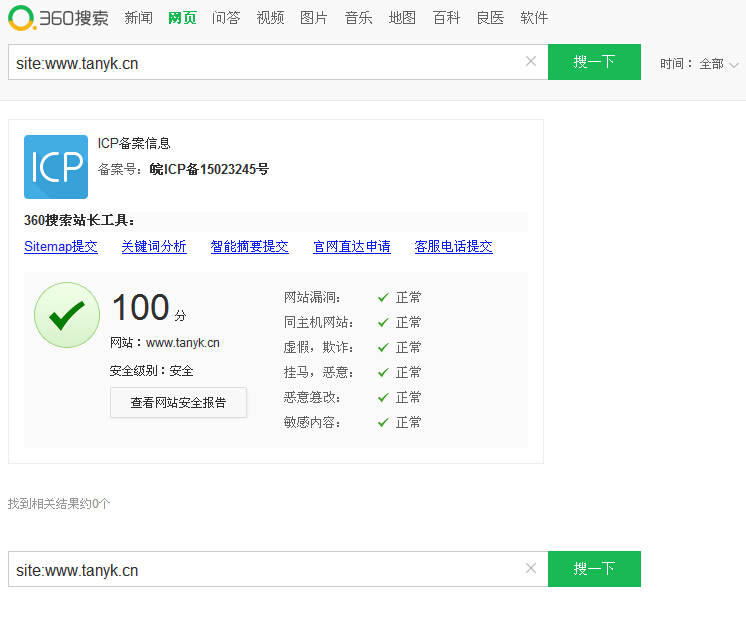Open the 关键词分析 link

coord(154,246)
